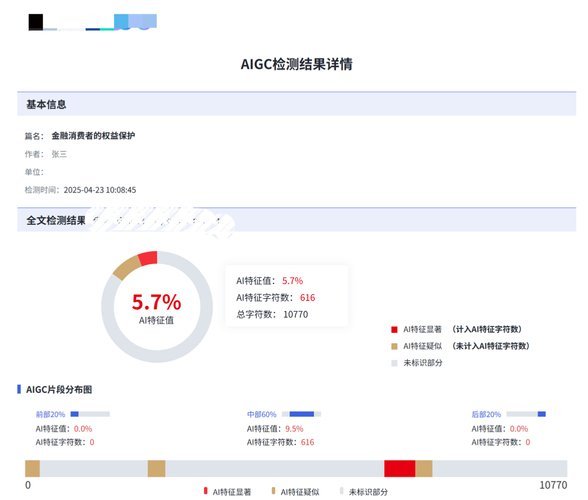Select the AIGC片段分布图 heading
Viewport: 588px width, 500px height.
coord(59,389)
